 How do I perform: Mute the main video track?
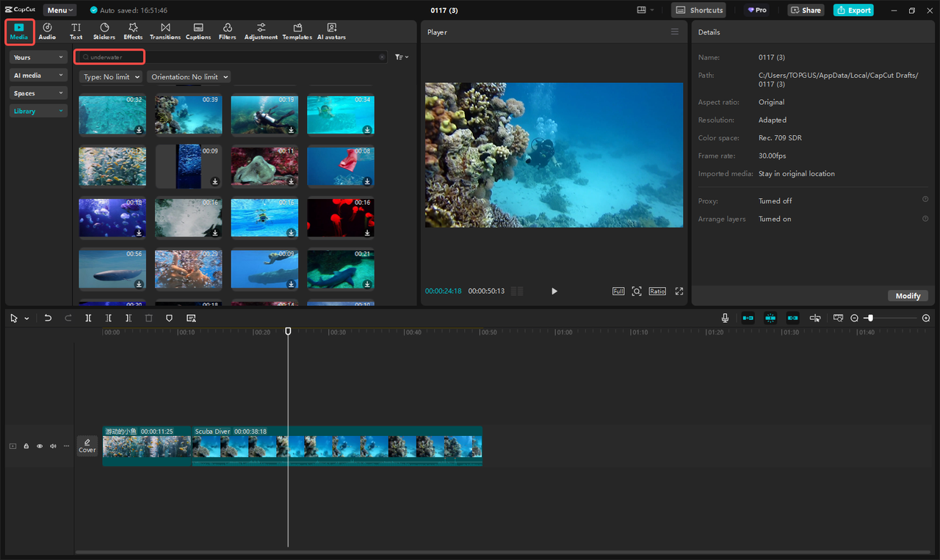[x=52, y=446]
